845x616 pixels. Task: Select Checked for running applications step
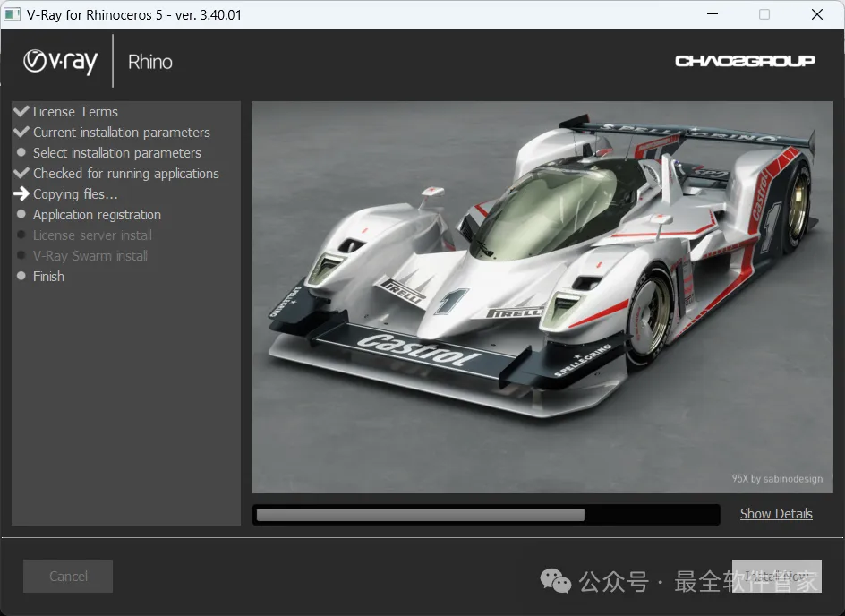tap(126, 174)
